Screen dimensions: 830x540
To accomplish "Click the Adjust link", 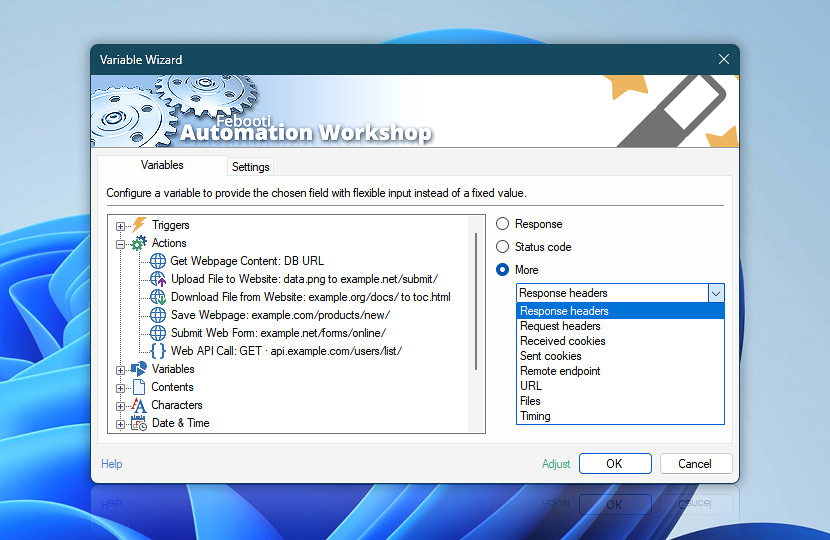I will click(x=556, y=464).
